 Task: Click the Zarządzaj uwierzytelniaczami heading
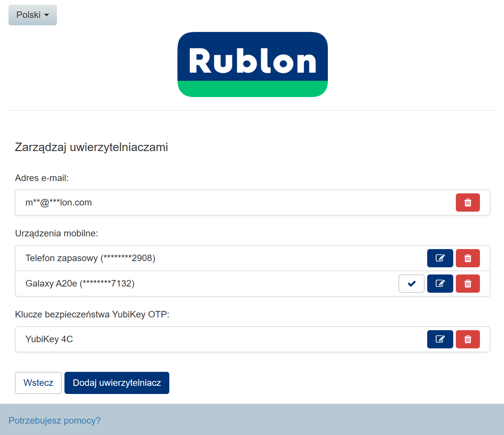tap(91, 147)
